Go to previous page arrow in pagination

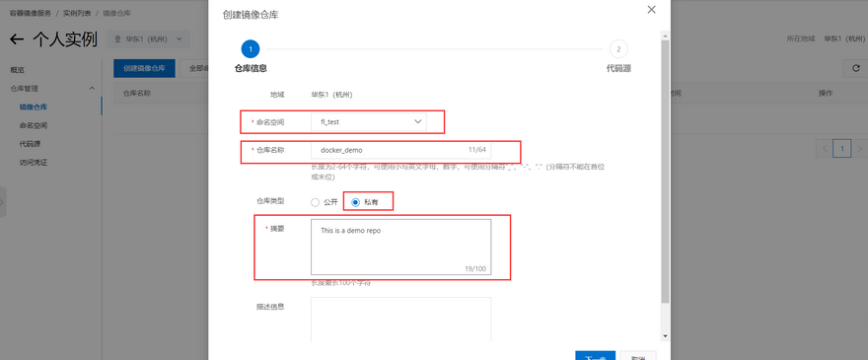(x=825, y=148)
